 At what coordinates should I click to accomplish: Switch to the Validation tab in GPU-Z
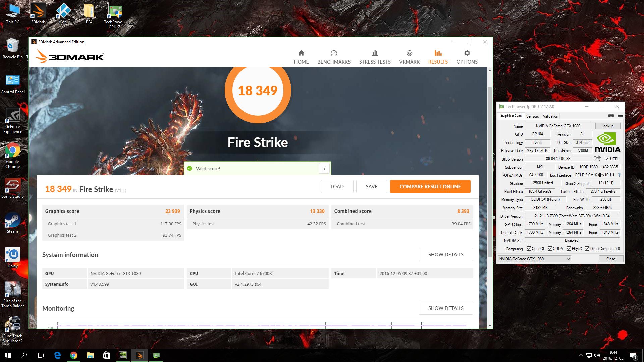click(550, 116)
